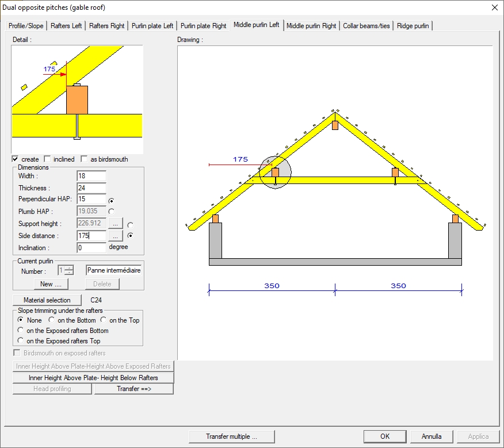The image size is (504, 448).
Task: Choose on the Exposed rafters Top option
Action: point(21,341)
